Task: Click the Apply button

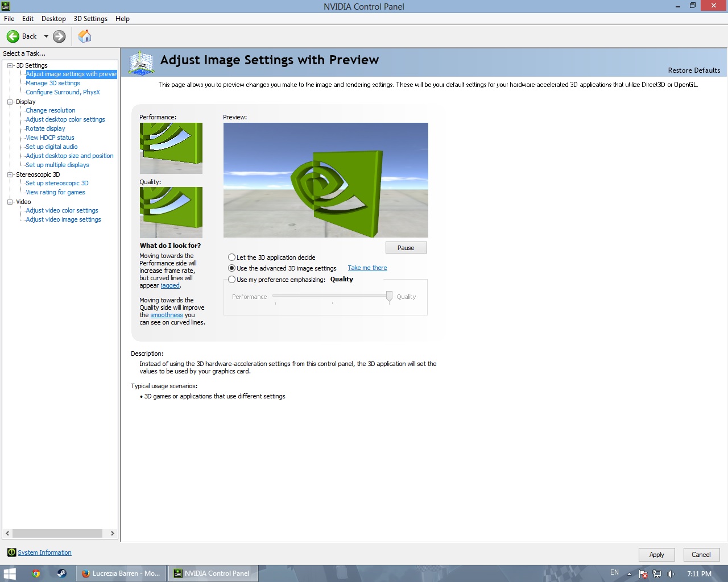Action: click(x=656, y=555)
